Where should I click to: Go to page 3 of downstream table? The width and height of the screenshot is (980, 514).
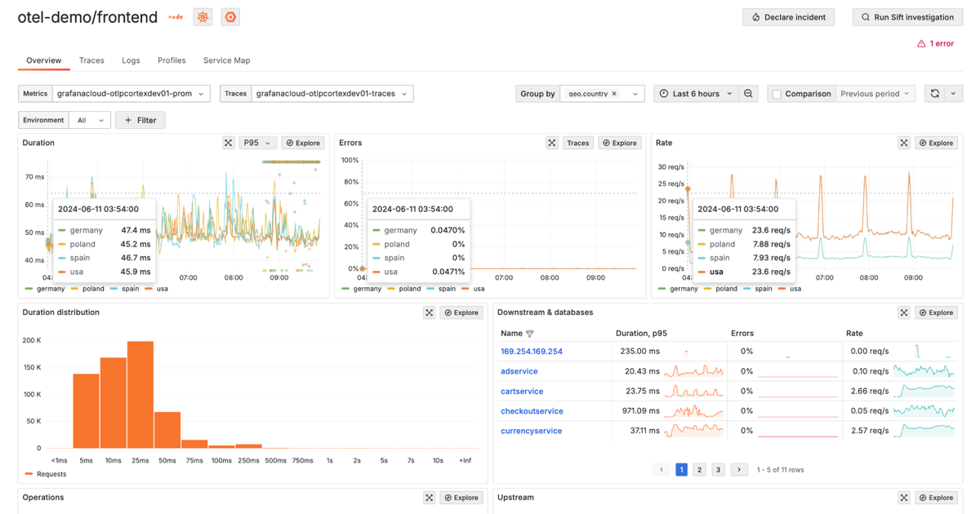coord(718,470)
